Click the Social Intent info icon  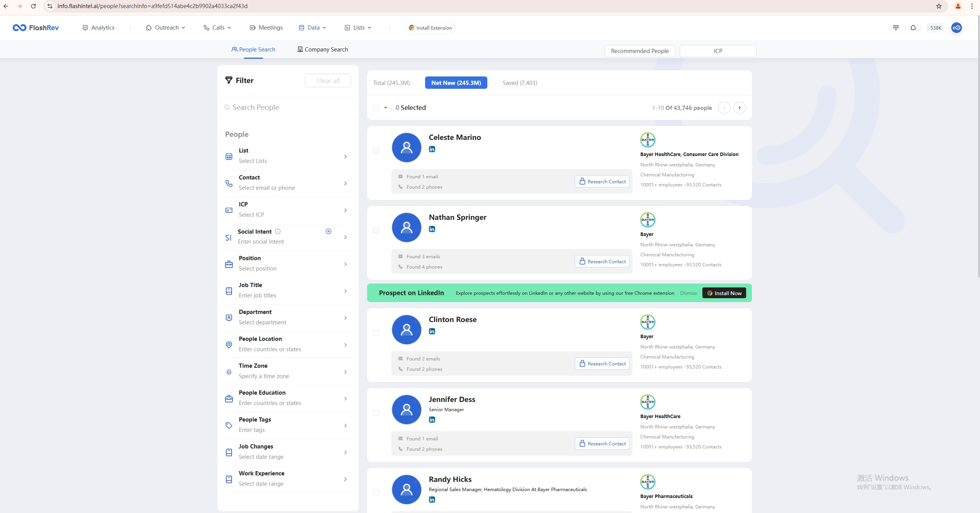pyautogui.click(x=278, y=231)
